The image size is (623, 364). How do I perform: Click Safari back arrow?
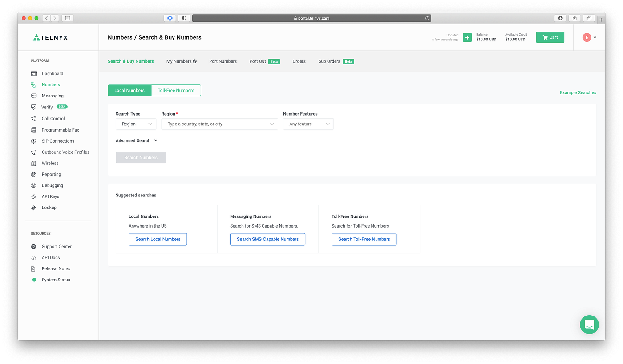[x=46, y=18]
